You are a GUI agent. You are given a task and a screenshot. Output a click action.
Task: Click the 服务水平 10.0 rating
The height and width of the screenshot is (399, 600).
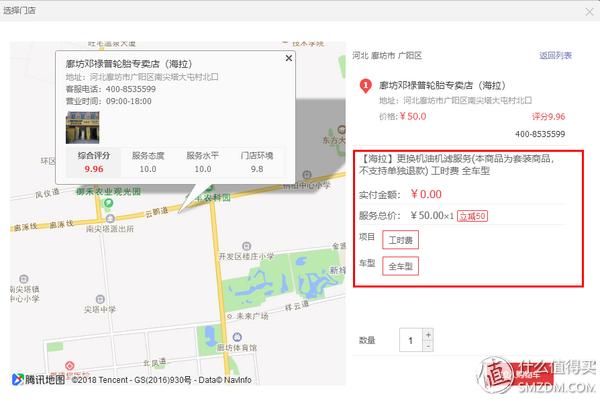click(202, 162)
